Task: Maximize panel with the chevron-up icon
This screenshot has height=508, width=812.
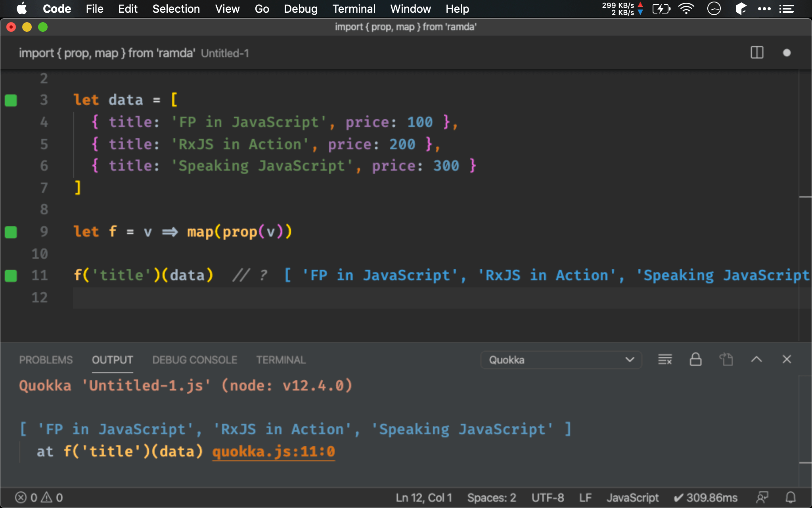Action: tap(756, 360)
